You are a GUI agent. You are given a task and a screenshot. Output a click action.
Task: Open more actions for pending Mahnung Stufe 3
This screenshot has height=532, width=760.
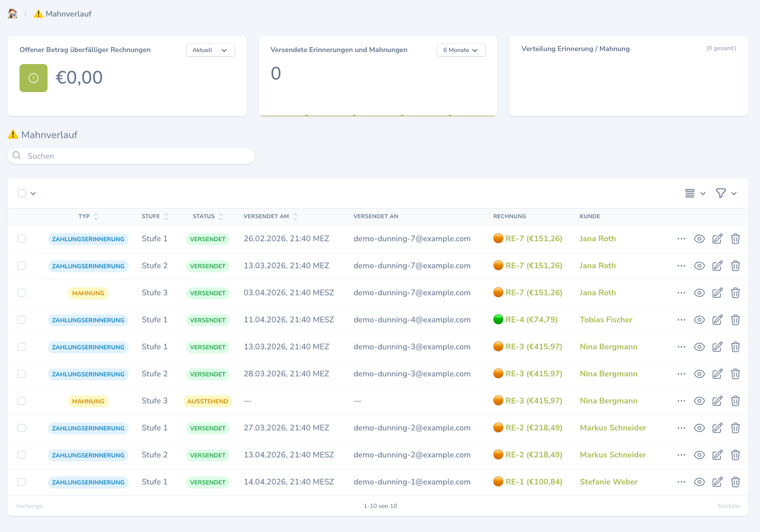tap(681, 401)
